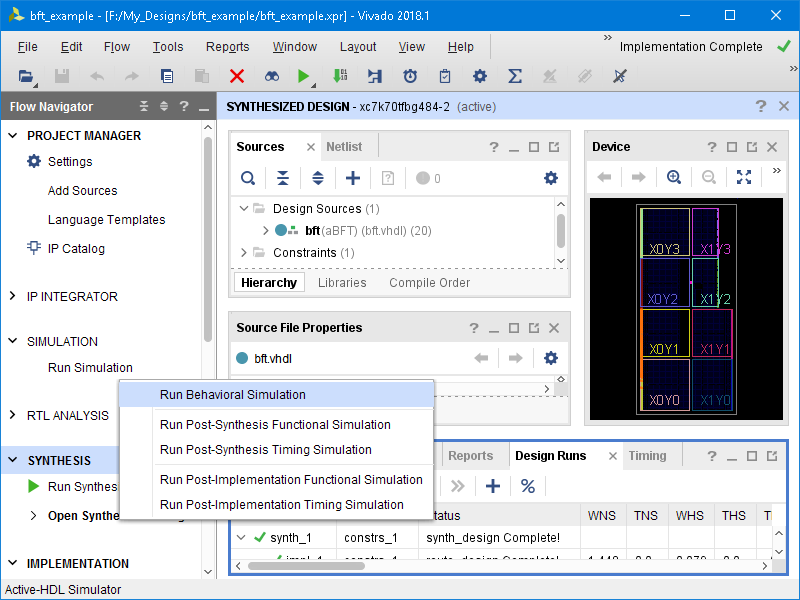Expand all in the Sources panel toolbar

pyautogui.click(x=318, y=178)
